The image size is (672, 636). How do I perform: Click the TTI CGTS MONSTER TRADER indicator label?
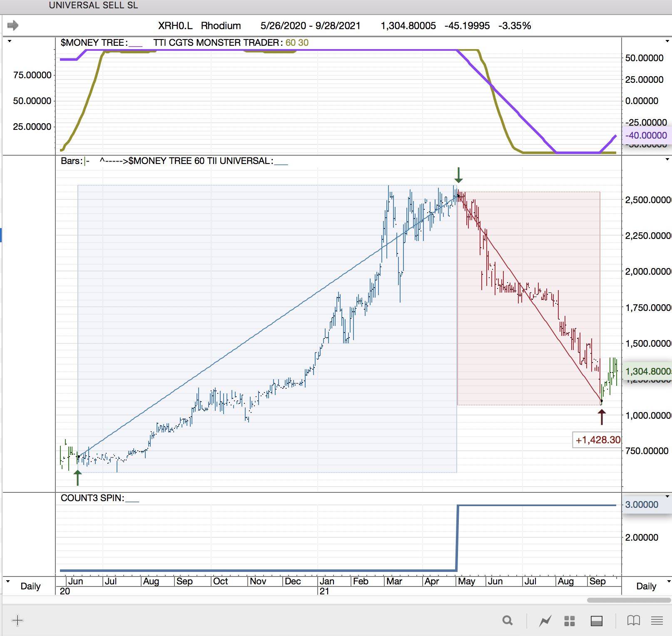tap(216, 42)
